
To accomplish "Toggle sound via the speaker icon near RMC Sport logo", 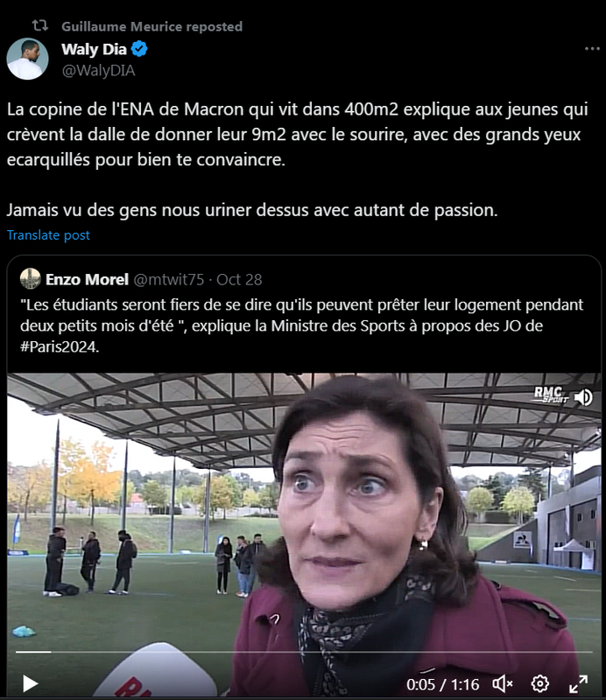I will [583, 397].
